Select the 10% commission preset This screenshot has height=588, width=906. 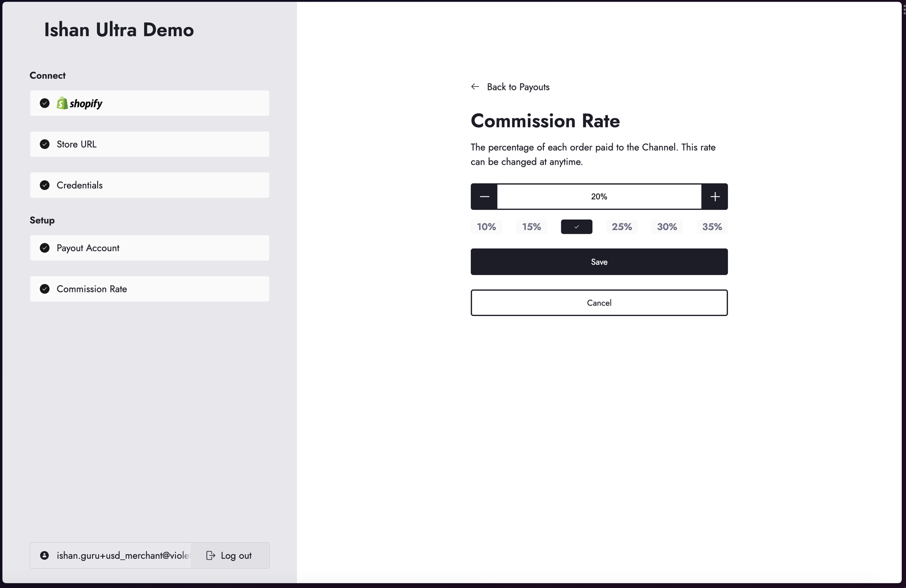(486, 227)
